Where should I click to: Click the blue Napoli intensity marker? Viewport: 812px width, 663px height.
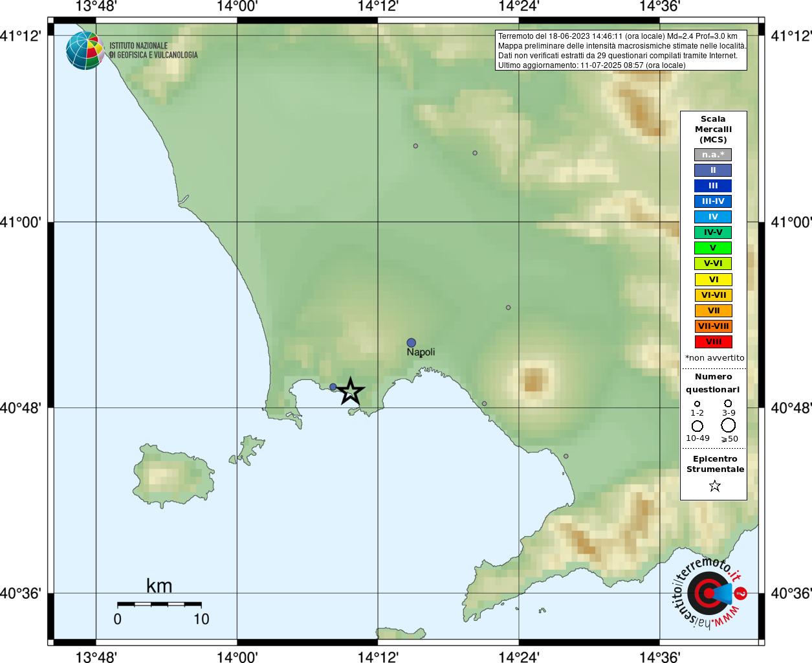[x=411, y=343]
